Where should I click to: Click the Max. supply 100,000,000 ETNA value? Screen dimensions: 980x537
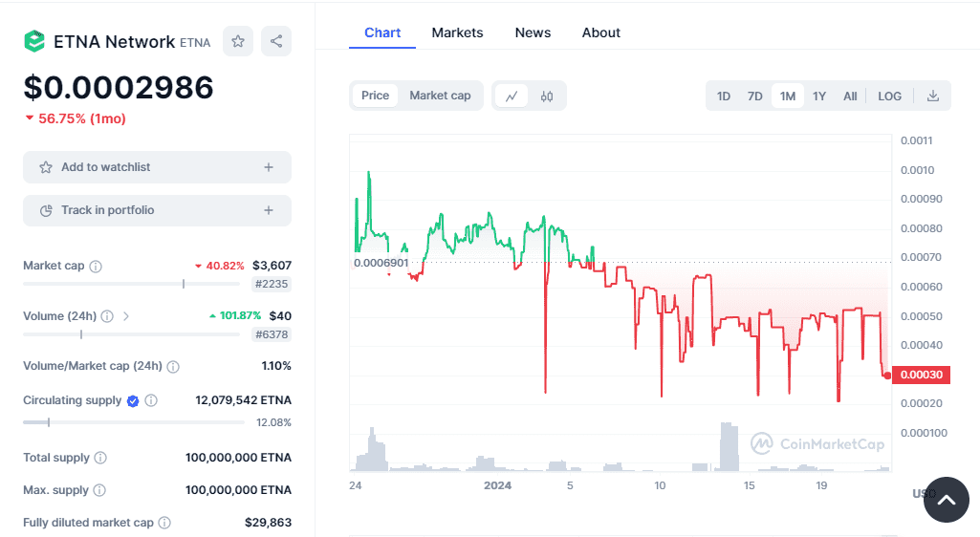238,490
